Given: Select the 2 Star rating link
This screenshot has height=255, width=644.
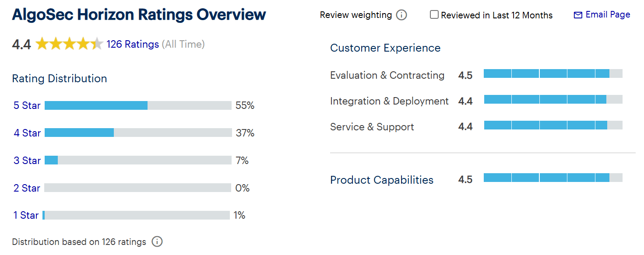Looking at the screenshot, I should click(27, 188).
